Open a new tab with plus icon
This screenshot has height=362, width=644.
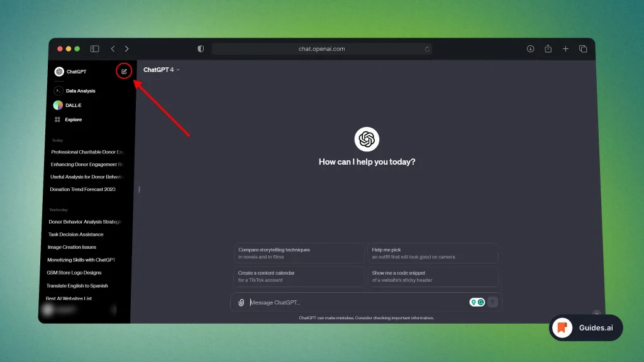pos(565,49)
